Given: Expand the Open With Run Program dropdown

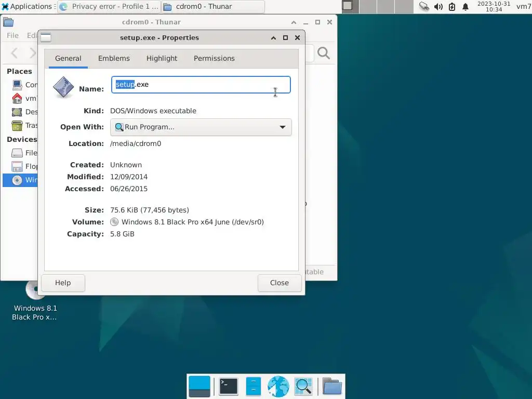Looking at the screenshot, I should tap(201, 127).
